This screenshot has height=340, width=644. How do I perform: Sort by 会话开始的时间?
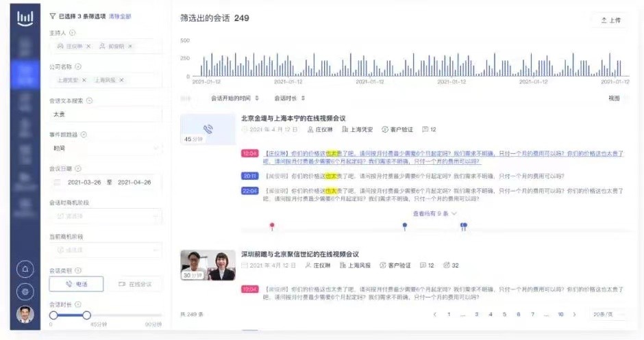point(235,99)
